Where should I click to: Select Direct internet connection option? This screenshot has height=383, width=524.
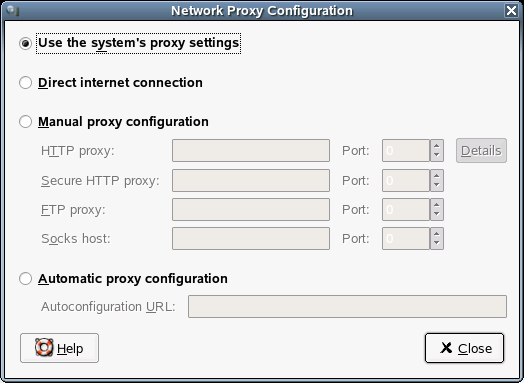(x=25, y=83)
